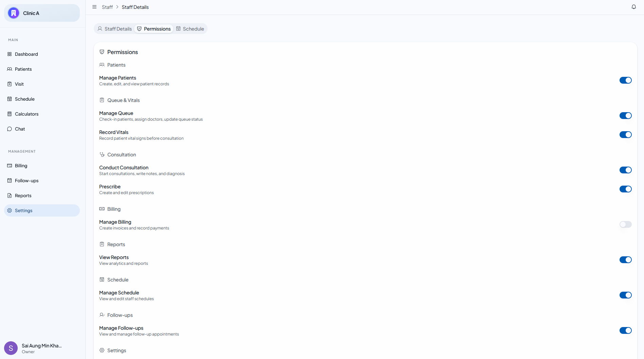This screenshot has height=359, width=644.
Task: Click the Schedule calendar icon in sidebar
Action: coord(10,99)
